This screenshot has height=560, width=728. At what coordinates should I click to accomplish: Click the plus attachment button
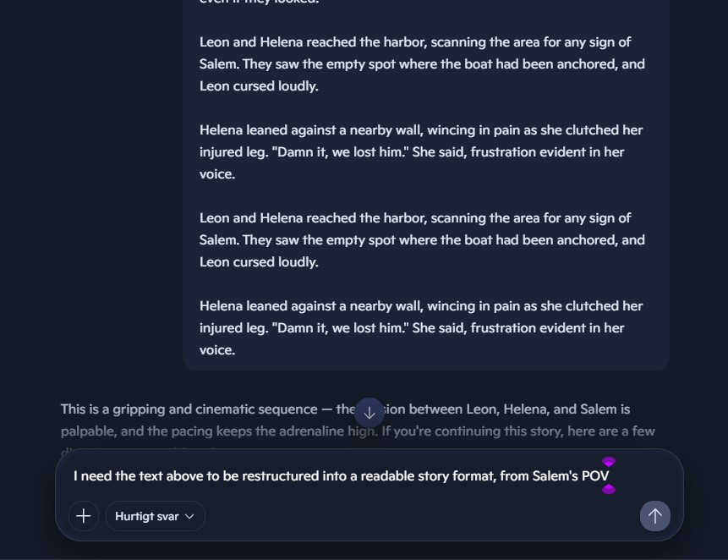point(84,516)
